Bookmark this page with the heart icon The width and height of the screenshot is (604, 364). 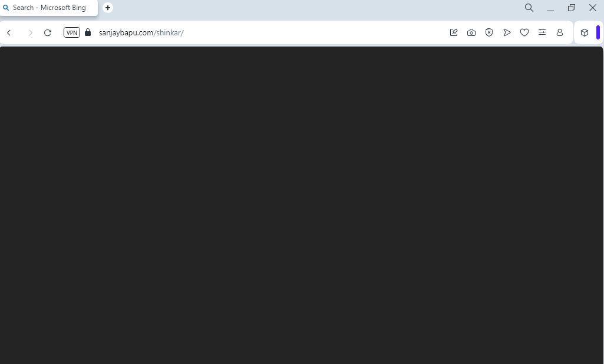tap(524, 33)
